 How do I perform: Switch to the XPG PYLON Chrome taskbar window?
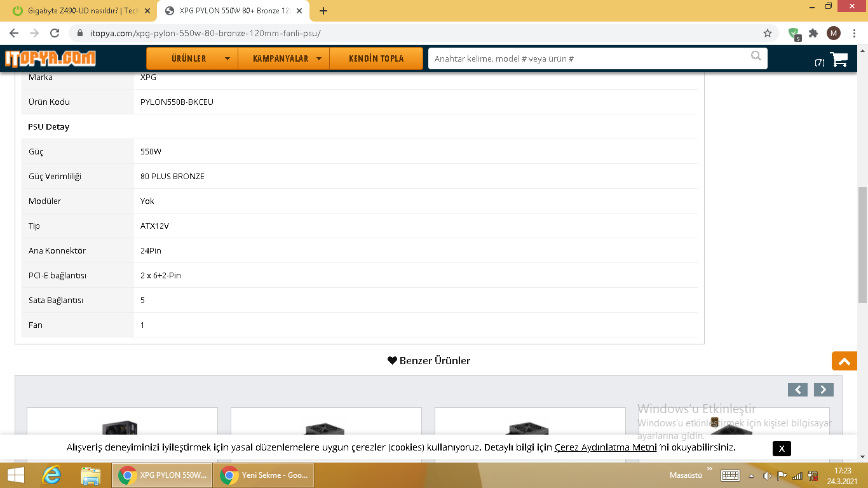(x=162, y=475)
